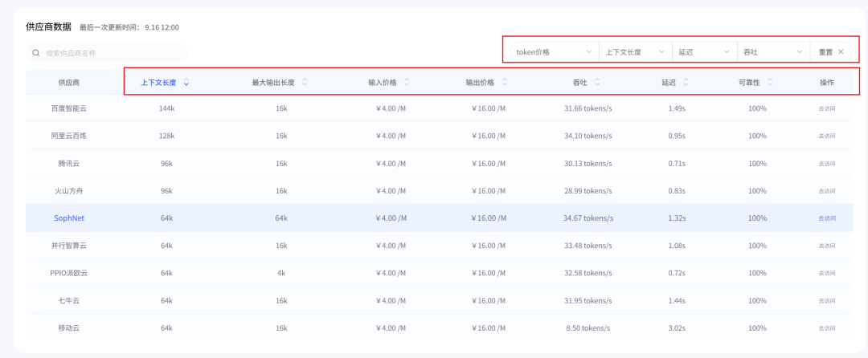Open the token价格 filter dropdown
This screenshot has height=358, width=868.
tap(554, 52)
